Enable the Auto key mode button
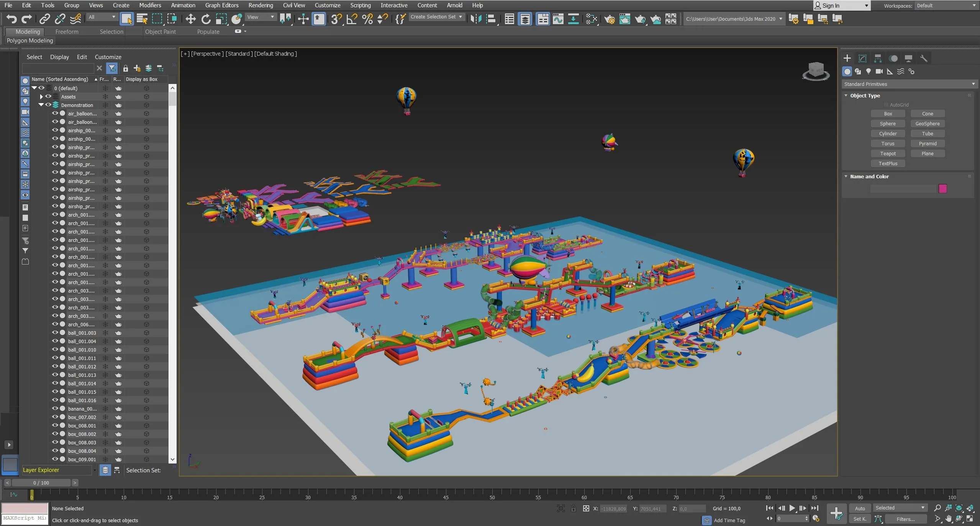 pos(860,508)
